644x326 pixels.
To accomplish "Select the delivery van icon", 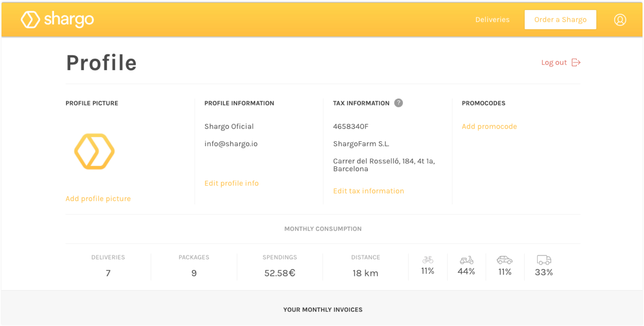I will 544,260.
